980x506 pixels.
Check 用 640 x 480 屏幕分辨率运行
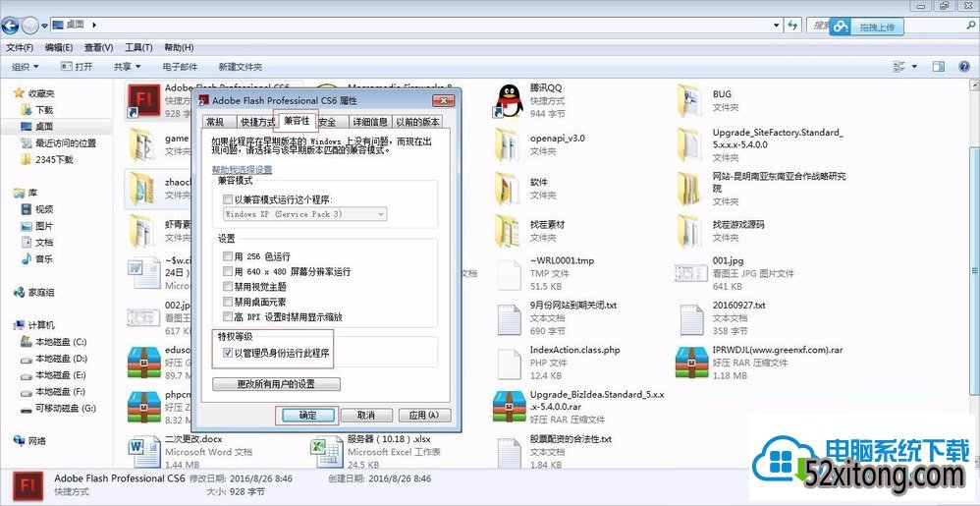pyautogui.click(x=228, y=271)
